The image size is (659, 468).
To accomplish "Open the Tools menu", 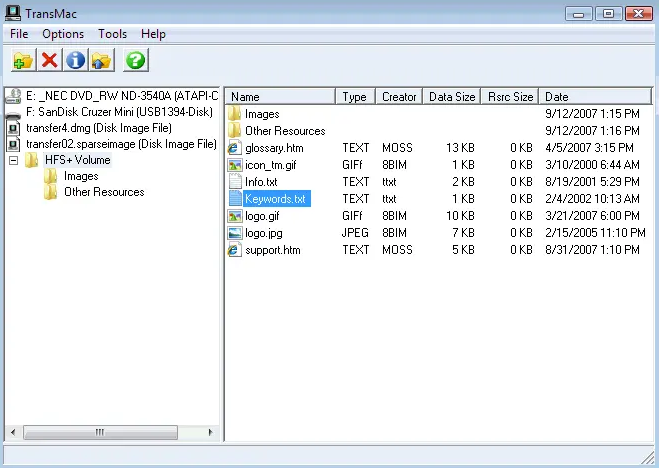I will (x=112, y=34).
